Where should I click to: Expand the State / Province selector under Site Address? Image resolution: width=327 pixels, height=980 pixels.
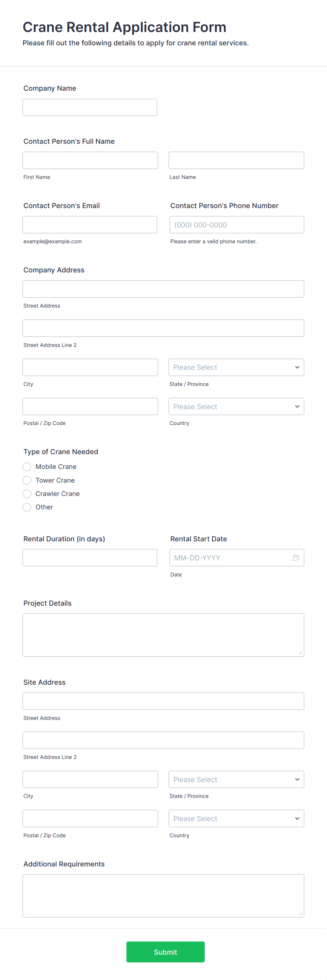236,779
